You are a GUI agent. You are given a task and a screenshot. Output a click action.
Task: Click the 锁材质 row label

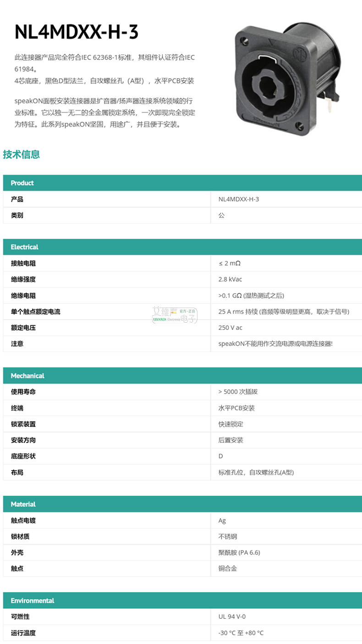[20, 536]
